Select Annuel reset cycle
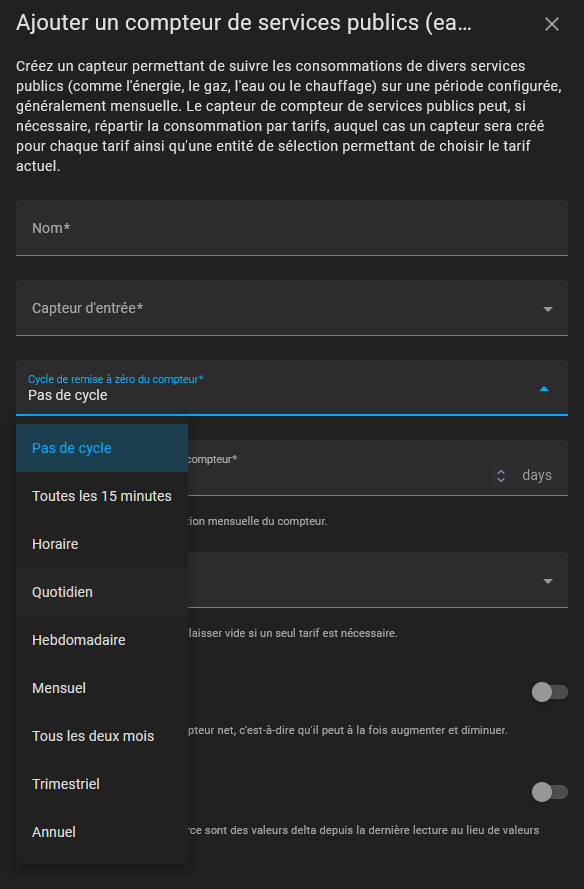This screenshot has height=889, width=584. (x=102, y=832)
